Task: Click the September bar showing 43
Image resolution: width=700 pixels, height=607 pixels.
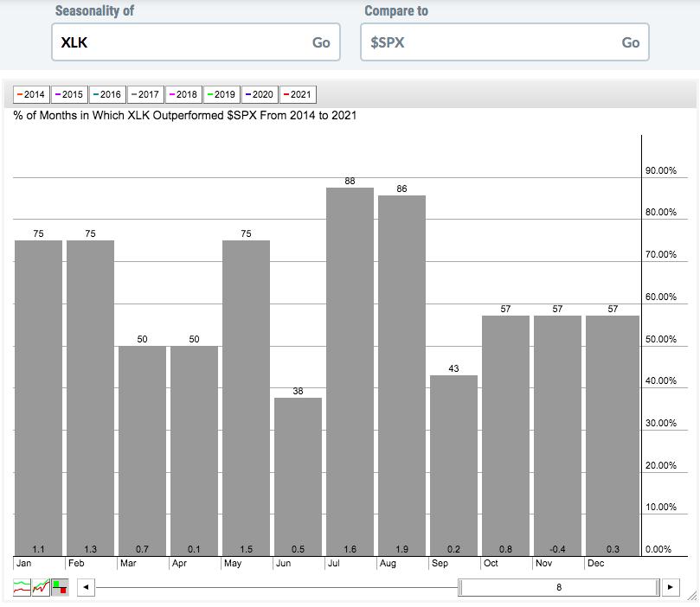Action: tap(453, 465)
